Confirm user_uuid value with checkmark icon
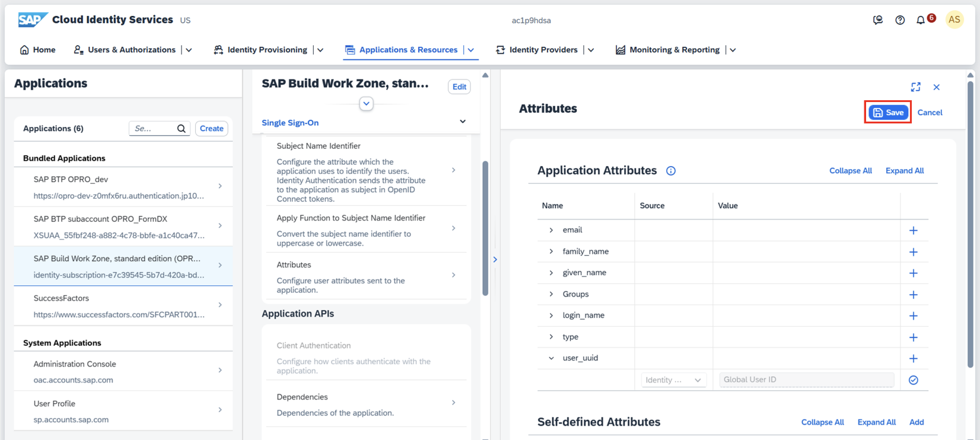980x440 pixels. tap(914, 380)
